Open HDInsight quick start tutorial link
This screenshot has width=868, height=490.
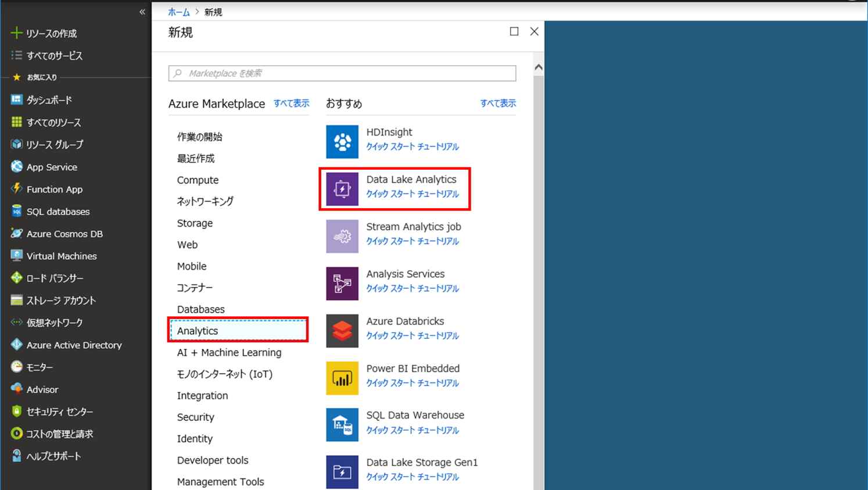coord(413,146)
